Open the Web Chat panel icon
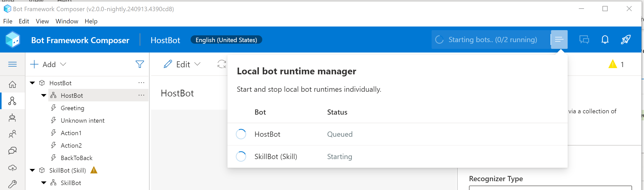Image resolution: width=644 pixels, height=190 pixels. coord(584,40)
